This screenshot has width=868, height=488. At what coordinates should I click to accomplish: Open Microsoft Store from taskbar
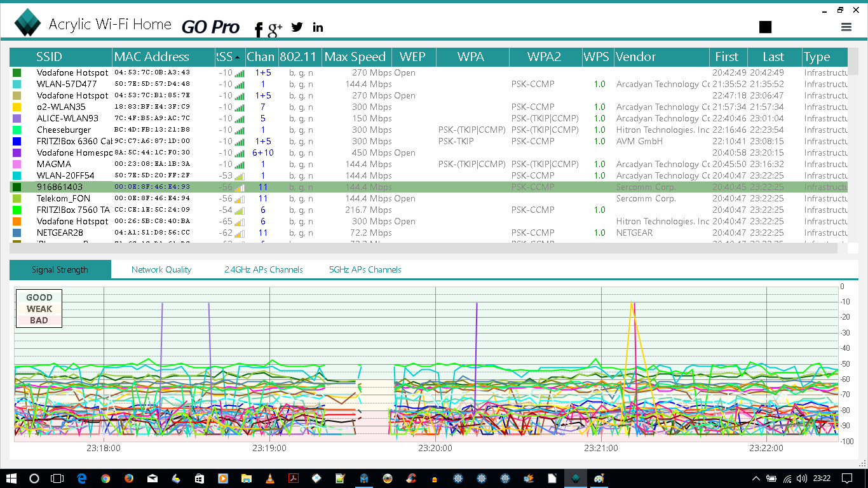[x=199, y=478]
